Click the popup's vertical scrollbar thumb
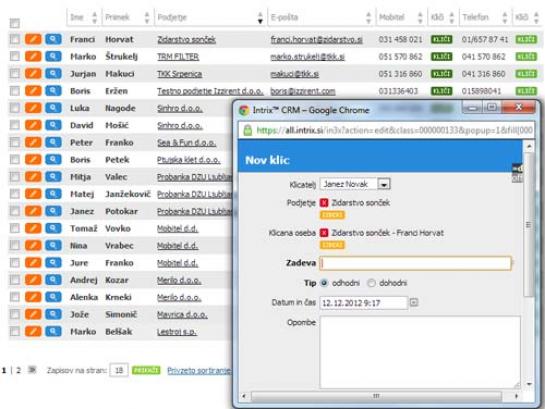This screenshot has width=545, height=409. (x=528, y=224)
